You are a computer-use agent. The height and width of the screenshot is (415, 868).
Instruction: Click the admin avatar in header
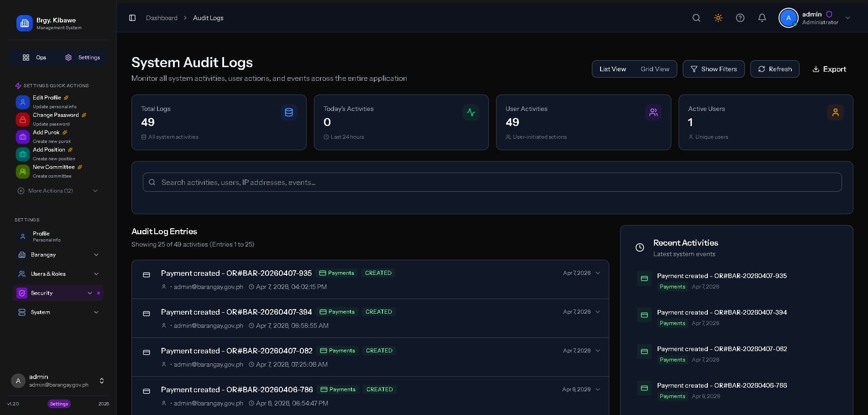[x=788, y=18]
